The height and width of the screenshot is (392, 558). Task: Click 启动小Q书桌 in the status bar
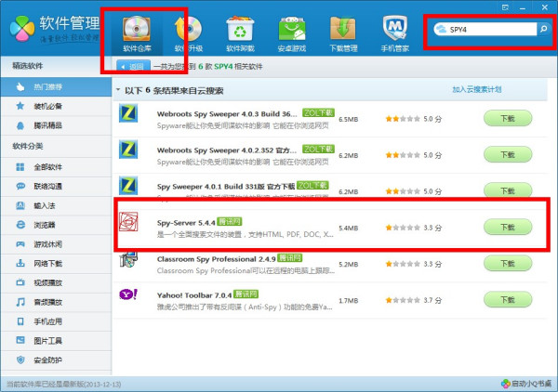click(526, 384)
